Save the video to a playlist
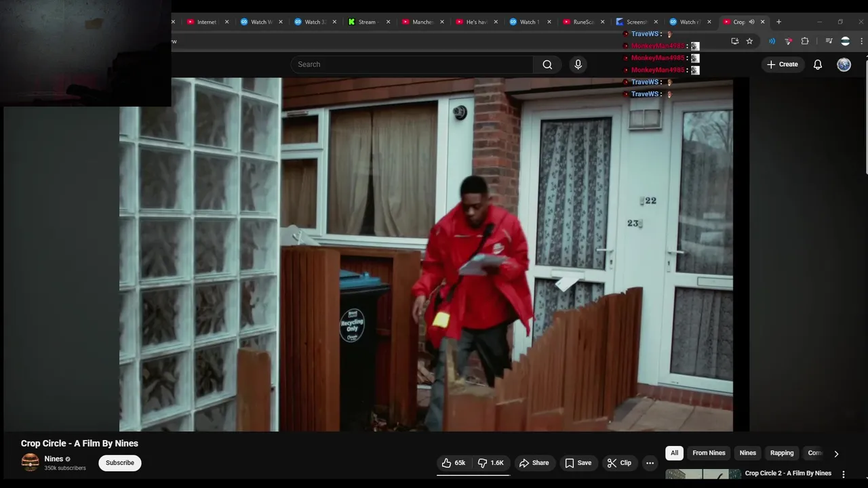 click(x=578, y=463)
